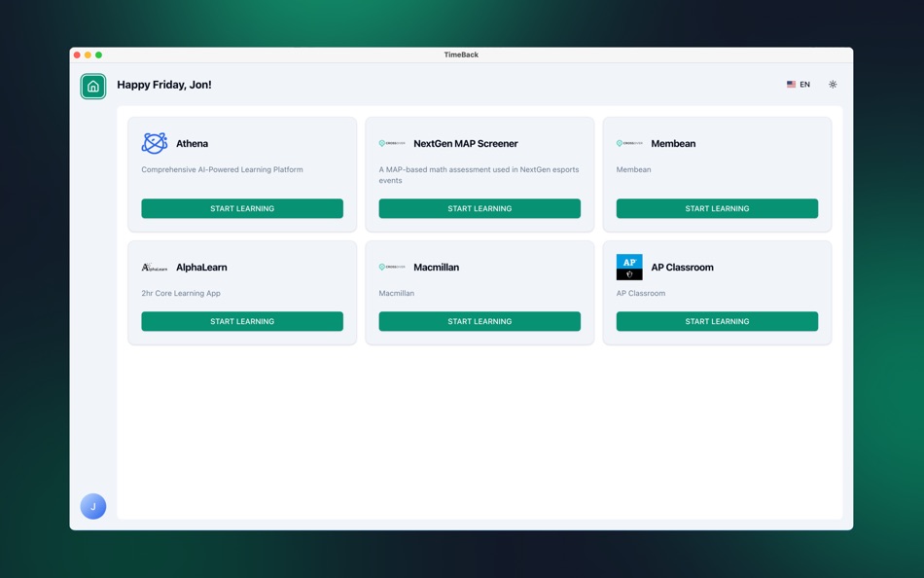Click the Athena card title
The width and height of the screenshot is (924, 578).
tap(193, 143)
